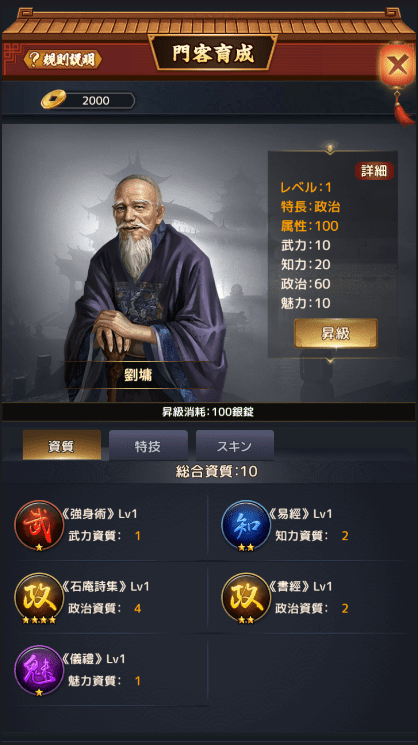
Task: Expand the bottom arrow of stats panel
Action: click(330, 361)
